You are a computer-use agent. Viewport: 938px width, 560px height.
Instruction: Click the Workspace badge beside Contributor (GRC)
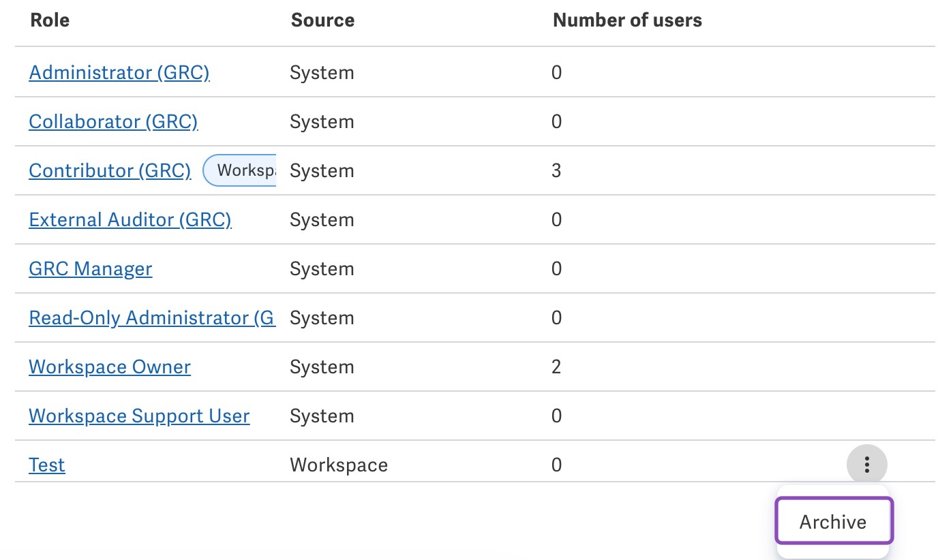(240, 170)
